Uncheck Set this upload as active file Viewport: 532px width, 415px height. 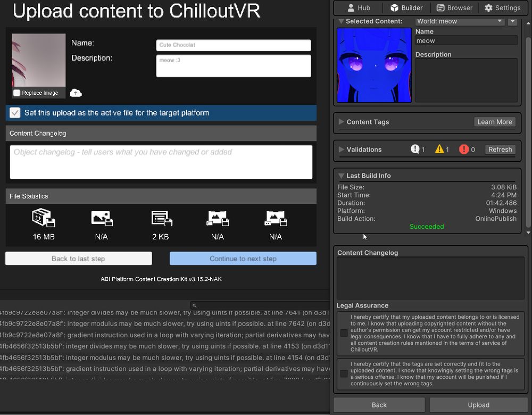(15, 113)
